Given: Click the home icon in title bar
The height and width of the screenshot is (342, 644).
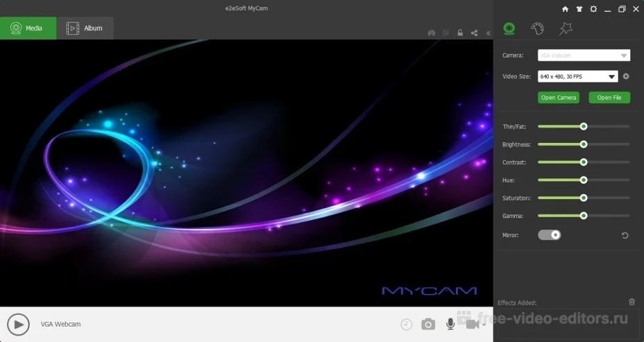Looking at the screenshot, I should pyautogui.click(x=565, y=9).
